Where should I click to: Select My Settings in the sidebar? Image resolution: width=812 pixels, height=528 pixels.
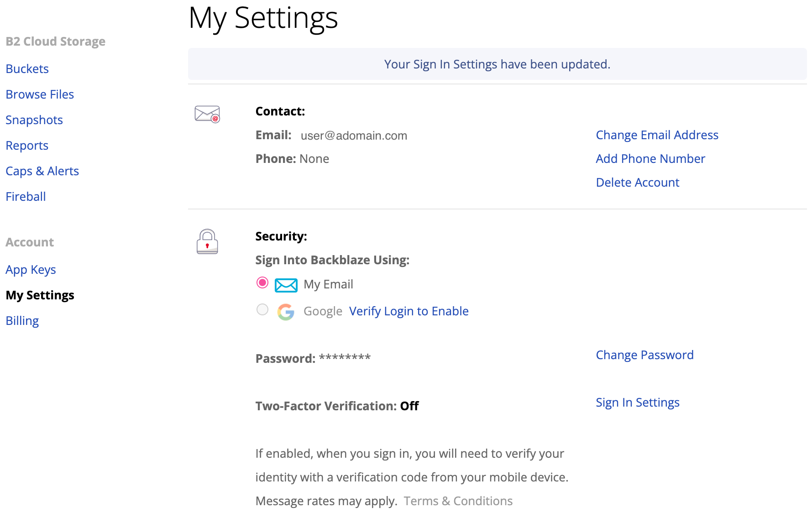[x=40, y=295]
